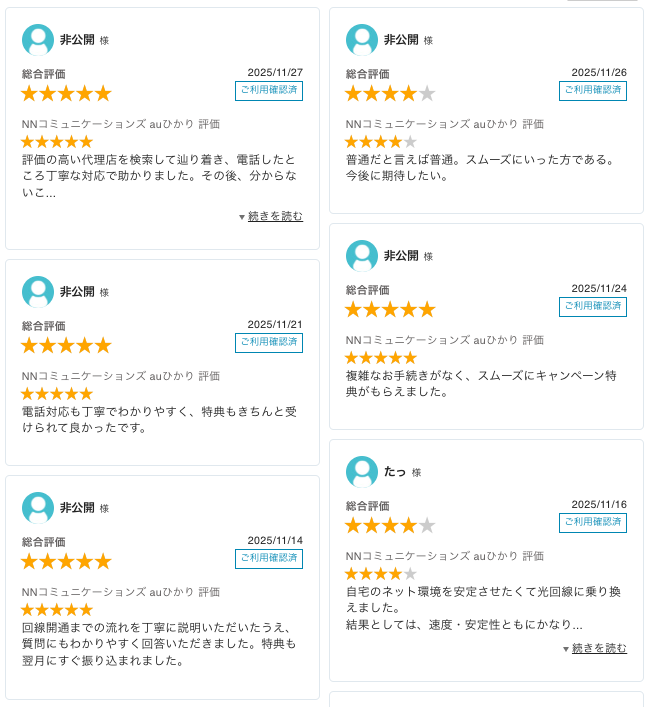Image resolution: width=651 pixels, height=707 pixels.
Task: Expand the 続きを読む link on the 2025/11/27 review
Action: 275,216
